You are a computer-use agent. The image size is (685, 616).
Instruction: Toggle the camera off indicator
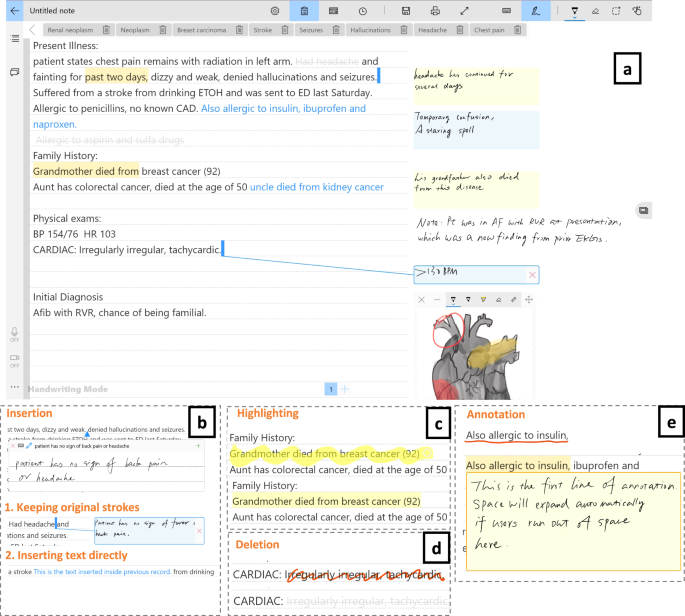[14, 360]
